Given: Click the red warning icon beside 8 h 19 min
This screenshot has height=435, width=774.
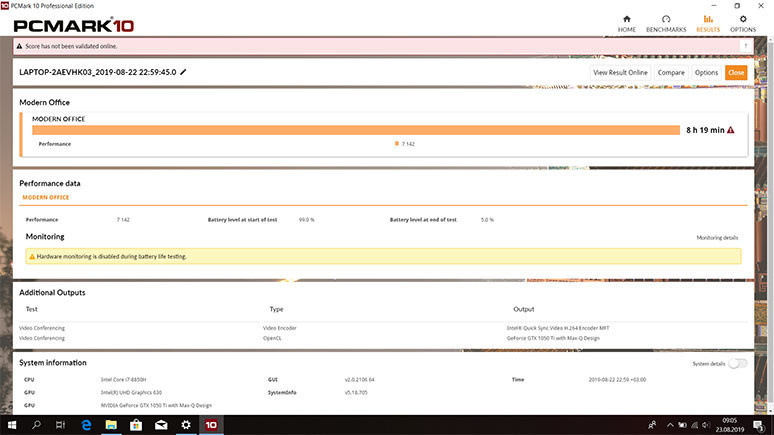Looking at the screenshot, I should [731, 130].
